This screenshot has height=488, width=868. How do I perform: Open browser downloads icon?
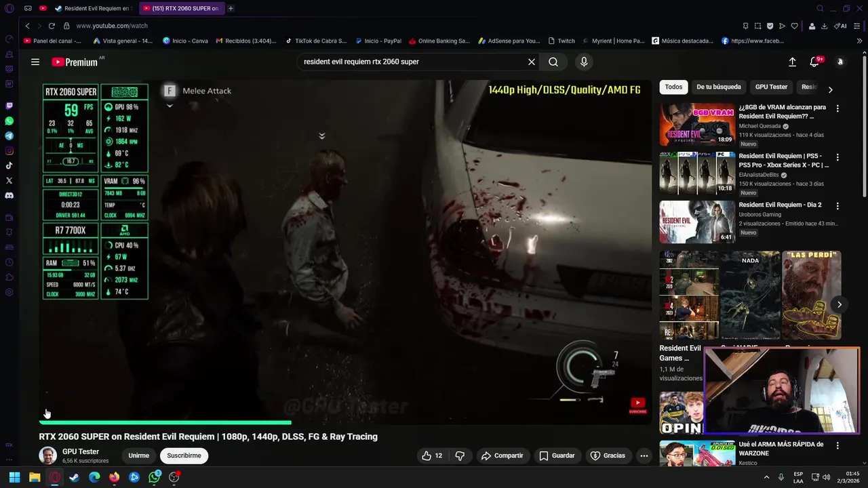(x=824, y=26)
